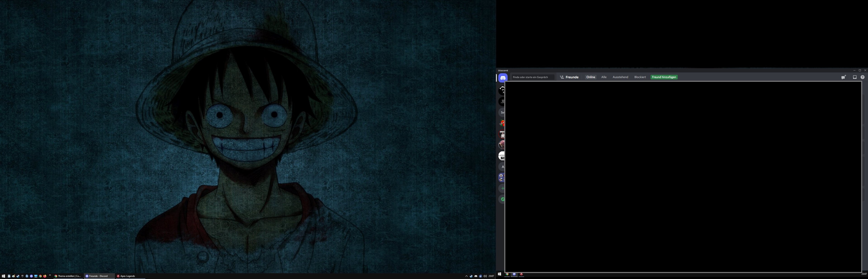
Task: Switch to the Alle friends tab
Action: coord(604,77)
